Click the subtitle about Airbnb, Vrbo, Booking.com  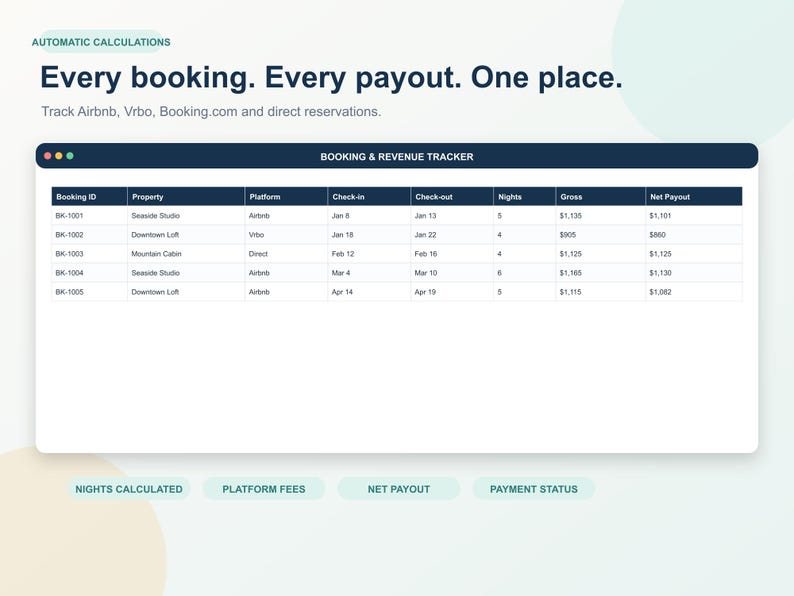211,111
